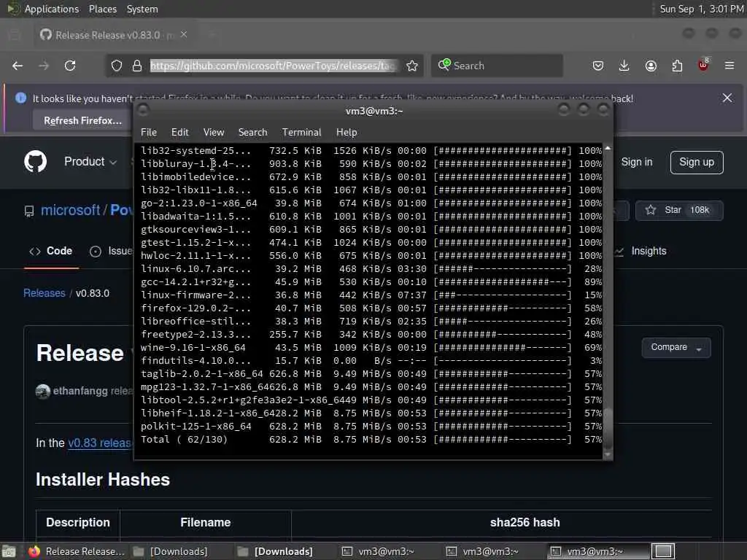This screenshot has height=560, width=747.
Task: Click the repository icon beside microsoft
Action: tap(29, 211)
